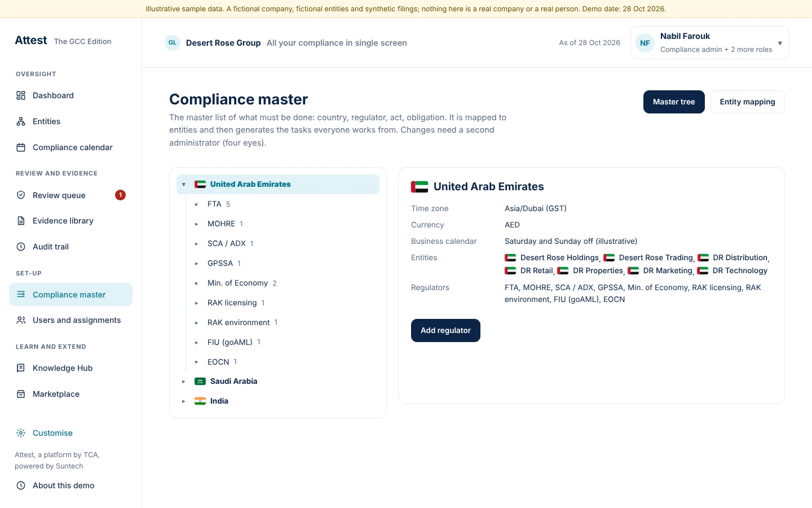Expand the MOHRE regulator node
This screenshot has width=812, height=508.
pos(196,224)
